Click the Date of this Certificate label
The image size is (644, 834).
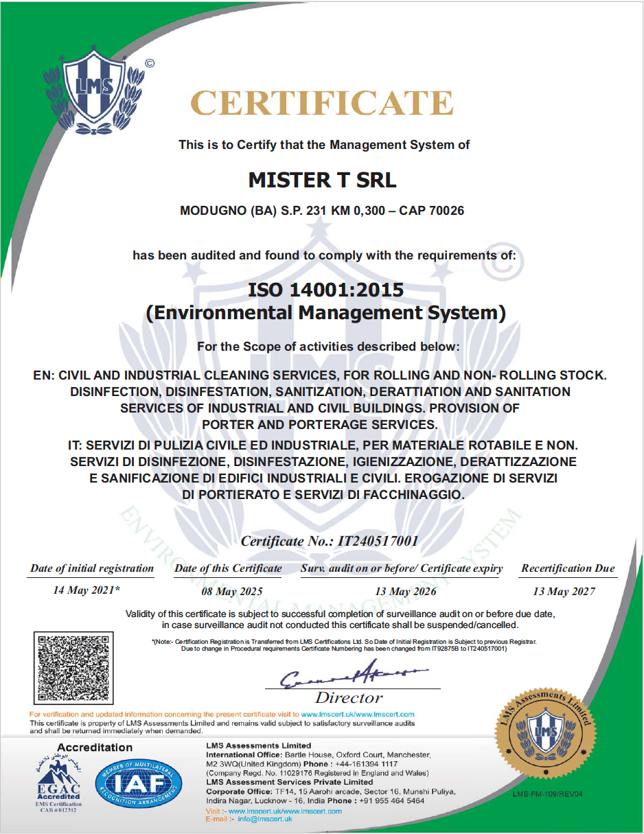[x=229, y=568]
